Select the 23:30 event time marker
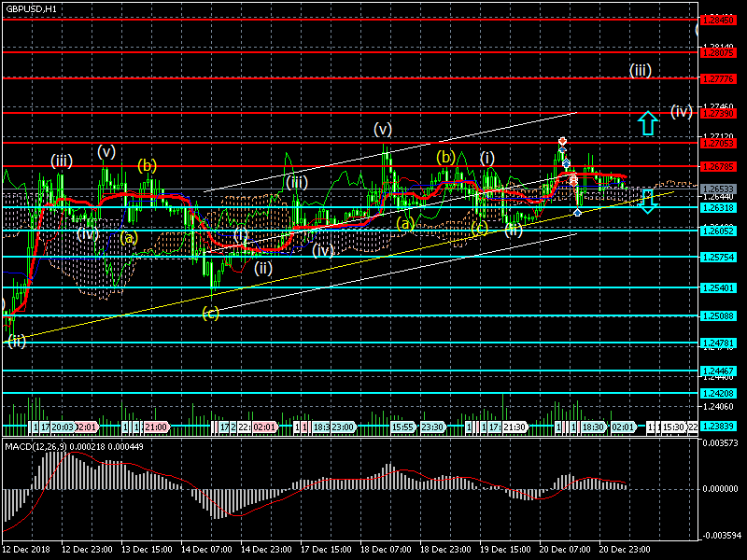 click(431, 427)
